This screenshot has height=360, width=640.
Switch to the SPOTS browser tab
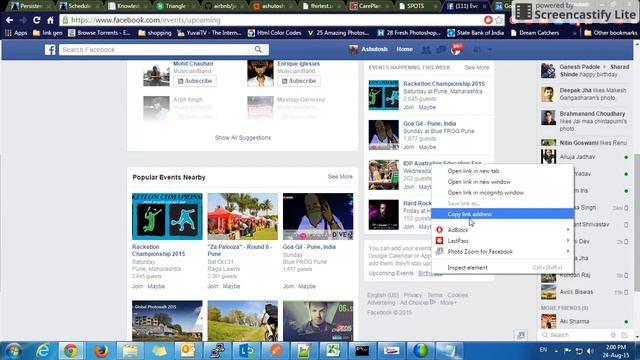click(417, 6)
